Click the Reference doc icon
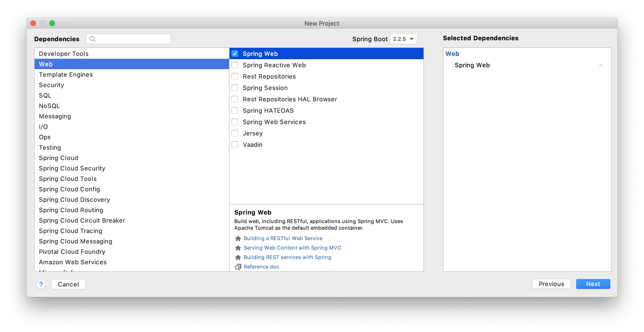The width and height of the screenshot is (644, 332). (238, 267)
